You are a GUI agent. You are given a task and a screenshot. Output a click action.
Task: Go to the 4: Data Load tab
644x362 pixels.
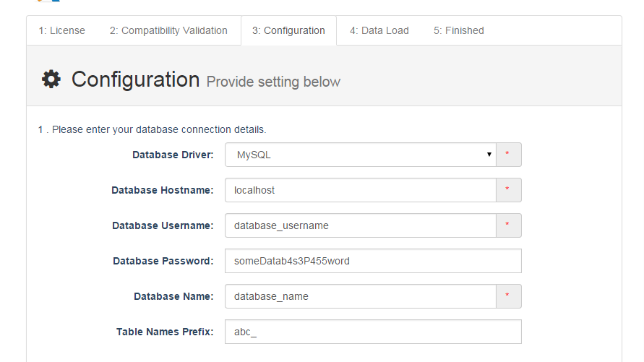click(x=379, y=30)
